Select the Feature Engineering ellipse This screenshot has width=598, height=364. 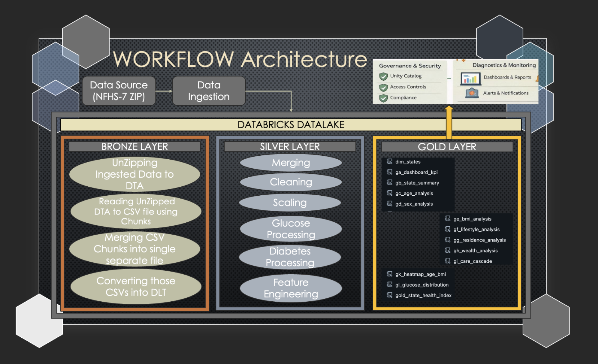tap(291, 288)
